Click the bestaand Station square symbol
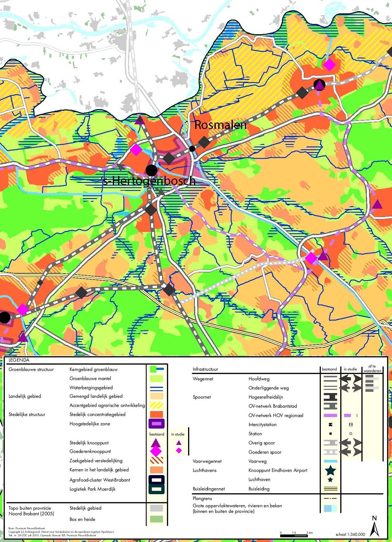Viewport: 392px width, 542px height. [x=331, y=433]
